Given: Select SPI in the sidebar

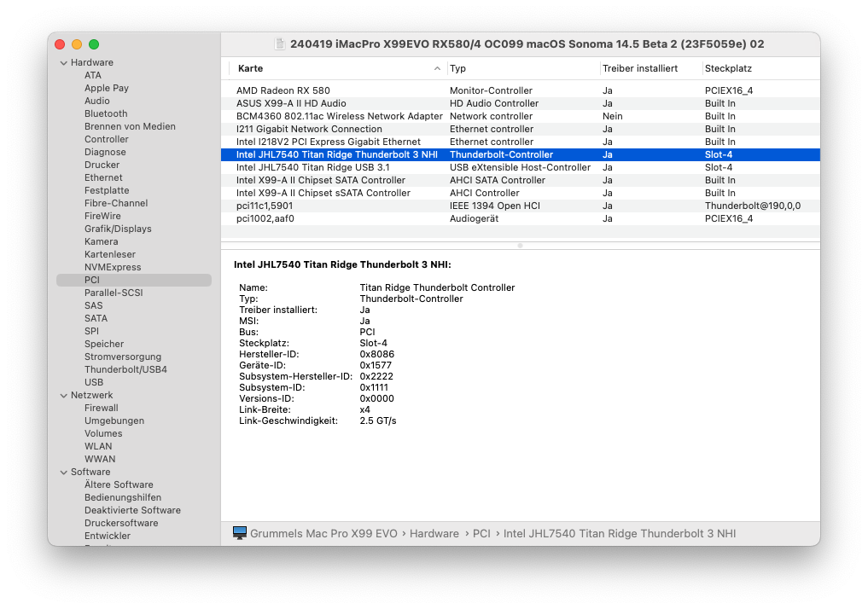Looking at the screenshot, I should click(91, 331).
